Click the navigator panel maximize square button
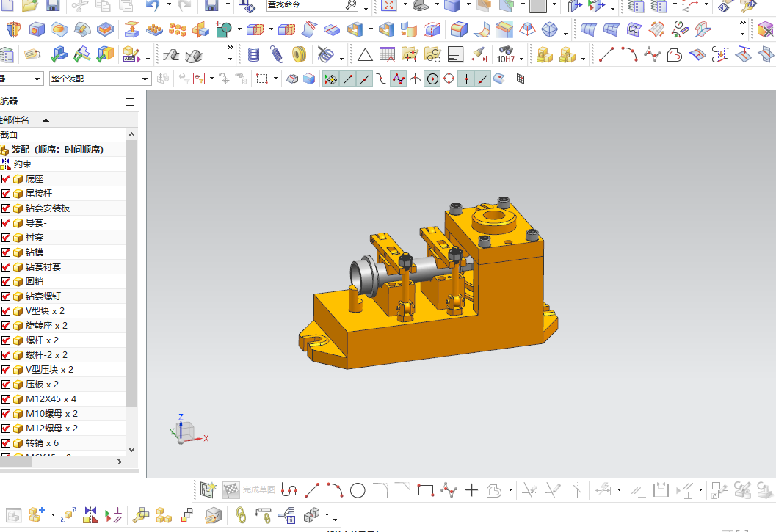 (130, 102)
